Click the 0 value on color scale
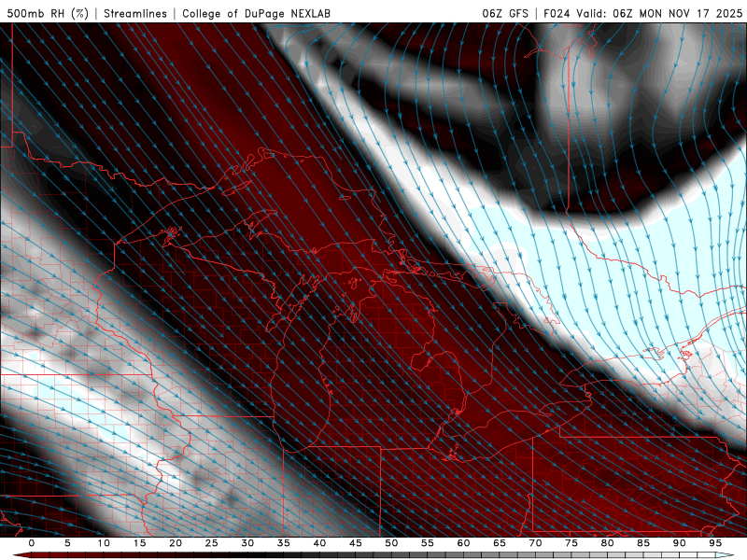Viewport: 747px width, 560px height. point(32,543)
